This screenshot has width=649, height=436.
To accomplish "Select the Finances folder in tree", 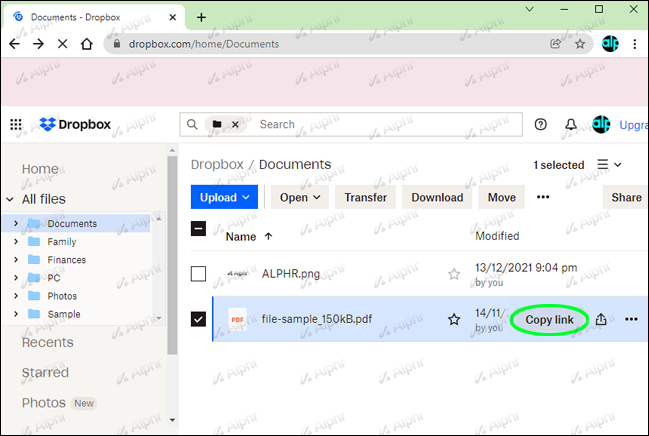I will (67, 260).
